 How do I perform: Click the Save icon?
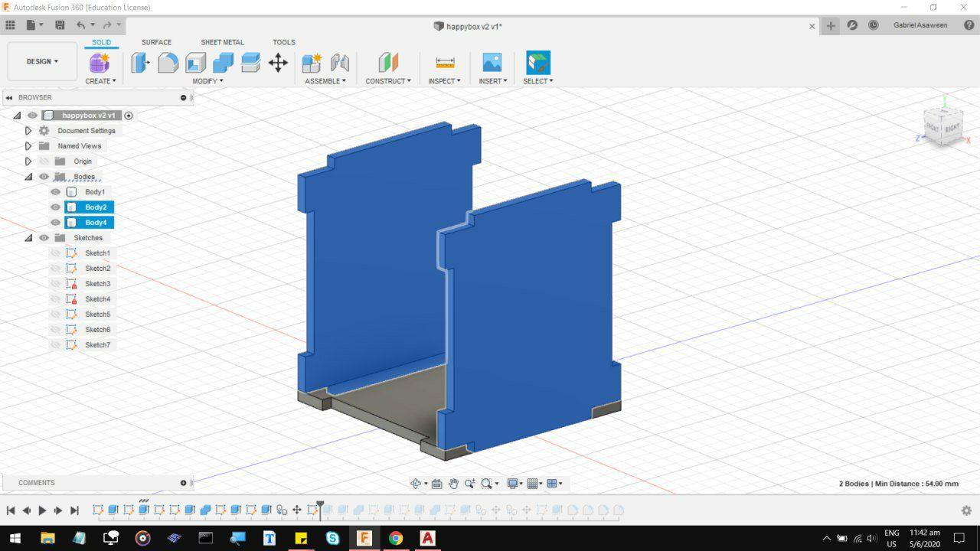pyautogui.click(x=60, y=25)
